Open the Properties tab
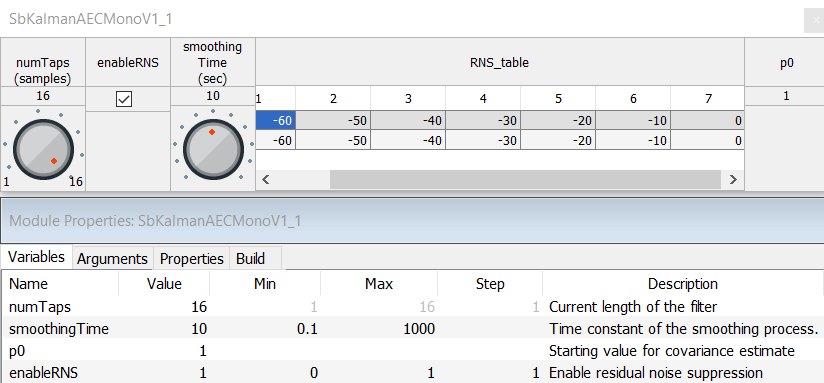This screenshot has width=824, height=383. [x=192, y=258]
